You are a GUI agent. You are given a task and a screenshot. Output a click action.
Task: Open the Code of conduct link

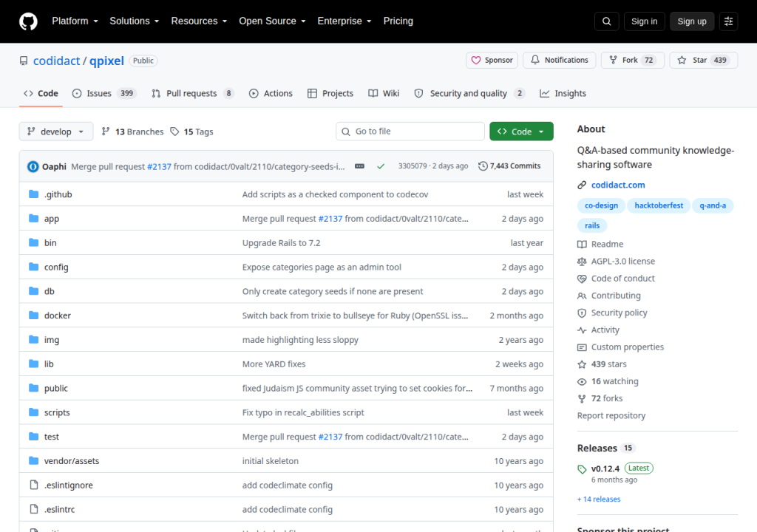pyautogui.click(x=622, y=279)
